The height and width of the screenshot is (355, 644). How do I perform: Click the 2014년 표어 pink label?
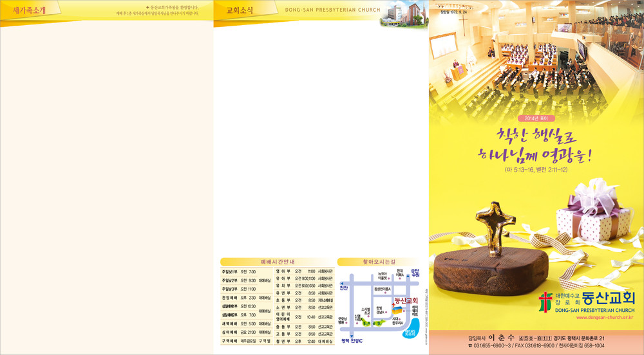pos(535,118)
